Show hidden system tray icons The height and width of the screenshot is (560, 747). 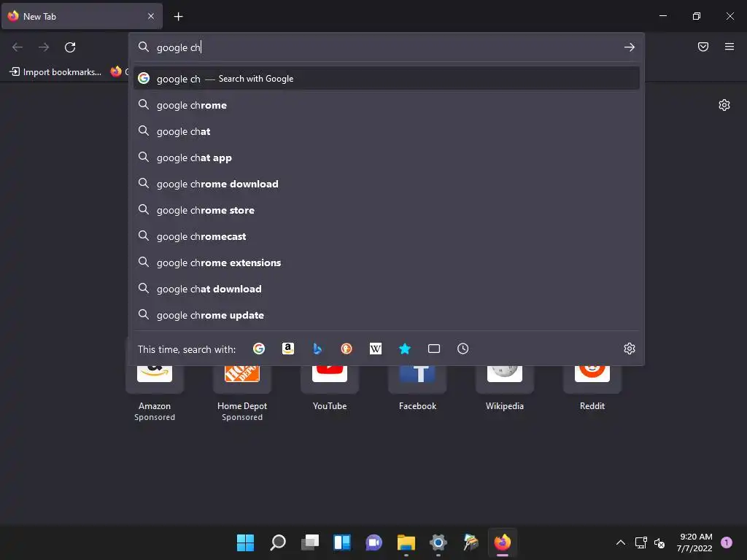[621, 542]
